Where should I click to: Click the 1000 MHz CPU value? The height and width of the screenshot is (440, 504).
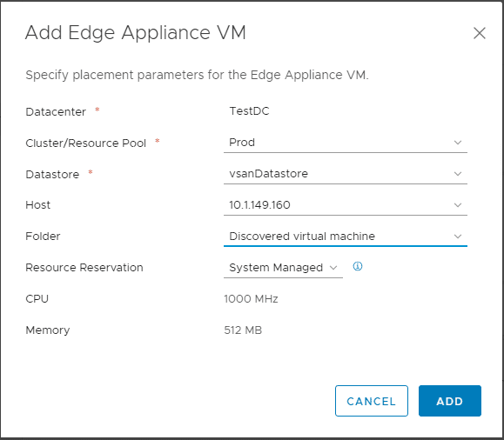point(251,299)
